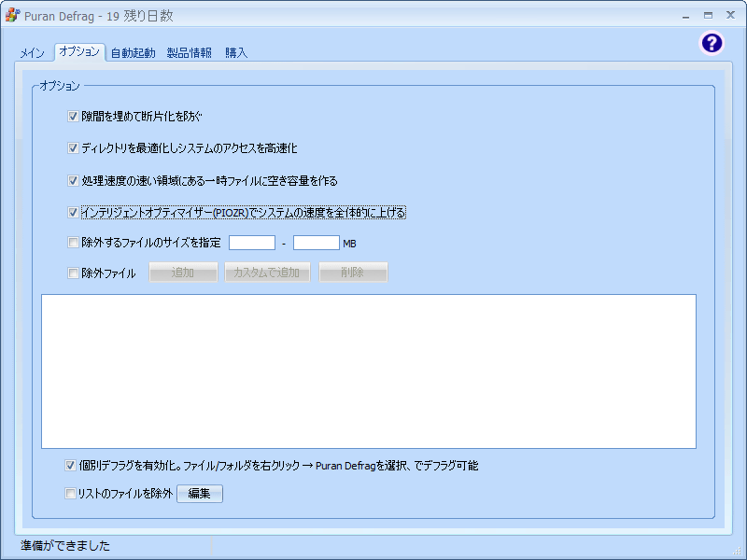Screen dimensions: 747x560
Task: Open the 購入 tab
Action: pos(236,53)
